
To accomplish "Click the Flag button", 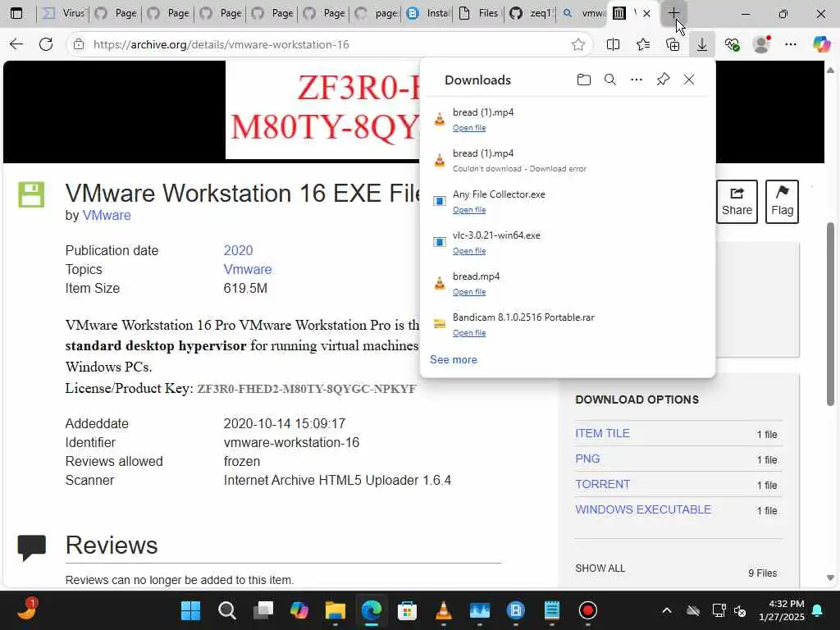I will click(782, 202).
